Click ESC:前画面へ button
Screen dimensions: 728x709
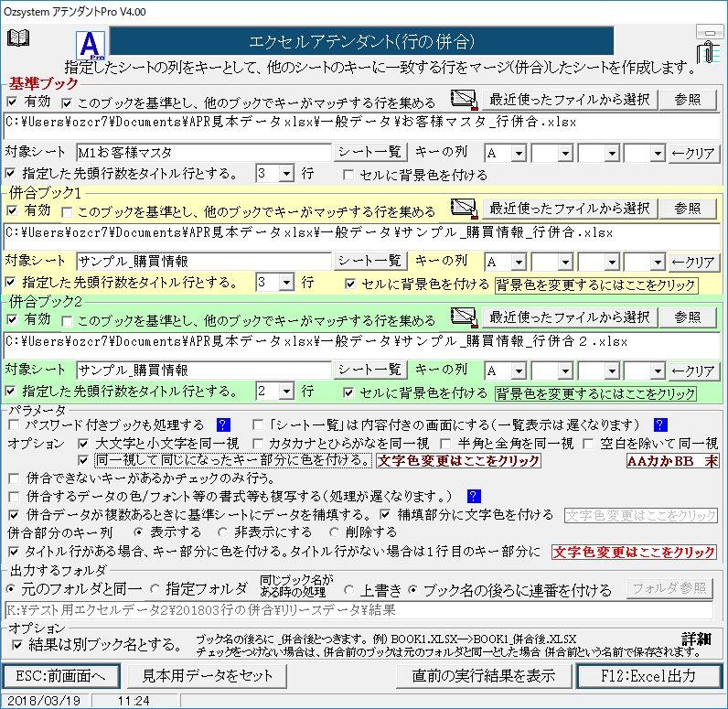click(x=61, y=675)
